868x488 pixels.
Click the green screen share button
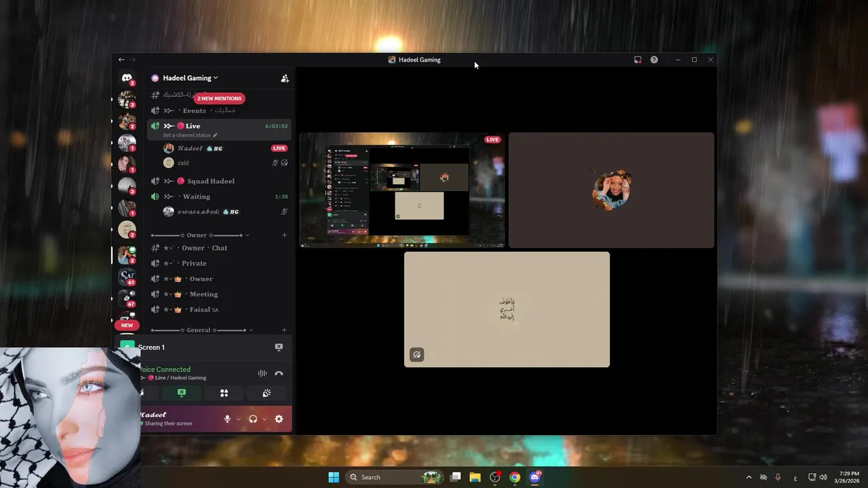click(x=182, y=393)
